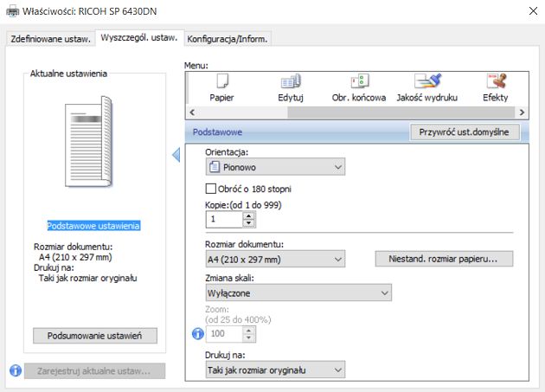Image resolution: width=545 pixels, height=392 pixels.
Task: Click info icon beside Zarejestruj aktualne ustaw
Action: tap(16, 370)
